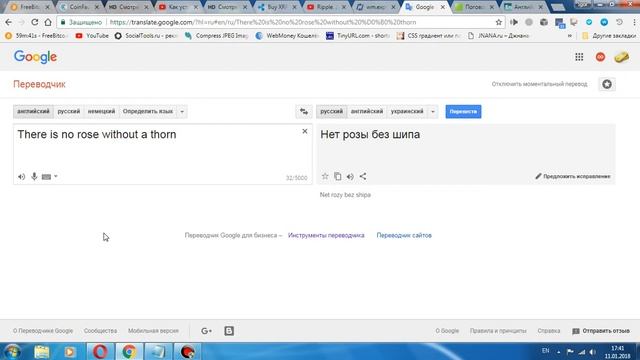Open Windows Start button
Viewport: 640px width, 360px height.
coord(13,351)
